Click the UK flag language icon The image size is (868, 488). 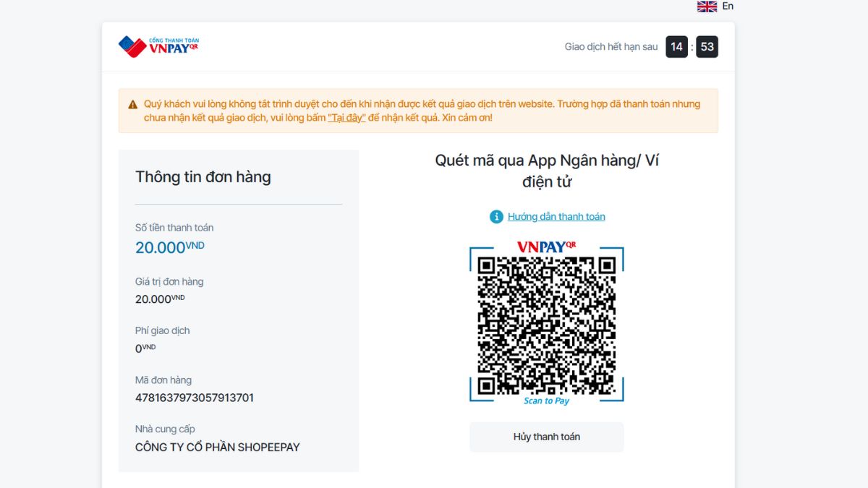pyautogui.click(x=707, y=7)
